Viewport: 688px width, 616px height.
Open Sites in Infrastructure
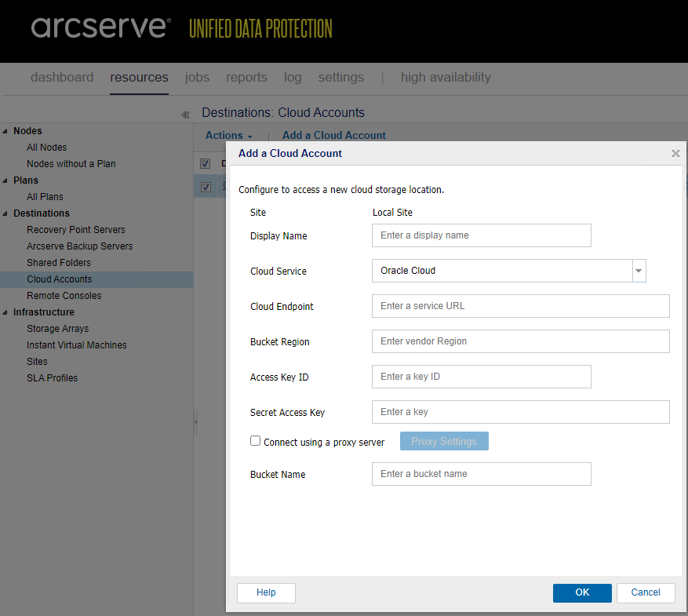(37, 362)
